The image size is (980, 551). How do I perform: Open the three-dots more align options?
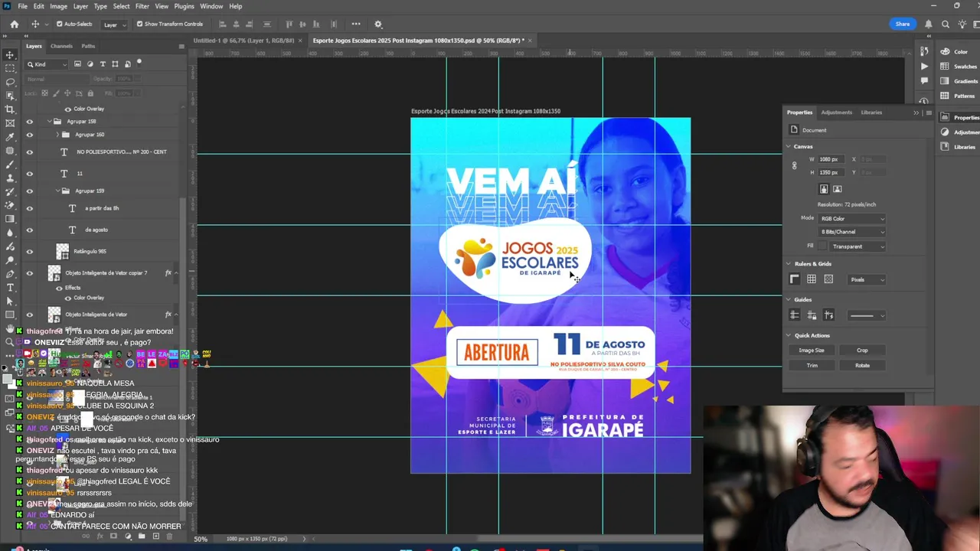click(x=356, y=24)
